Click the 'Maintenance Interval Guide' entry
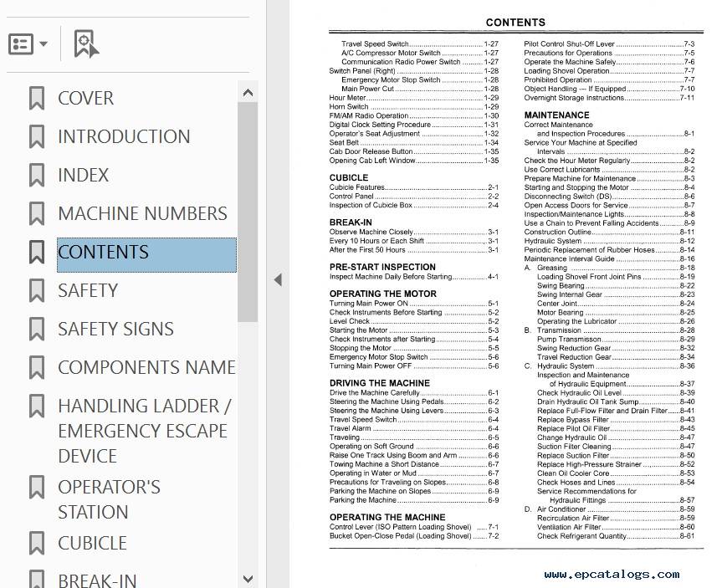722x588 pixels. (609, 258)
